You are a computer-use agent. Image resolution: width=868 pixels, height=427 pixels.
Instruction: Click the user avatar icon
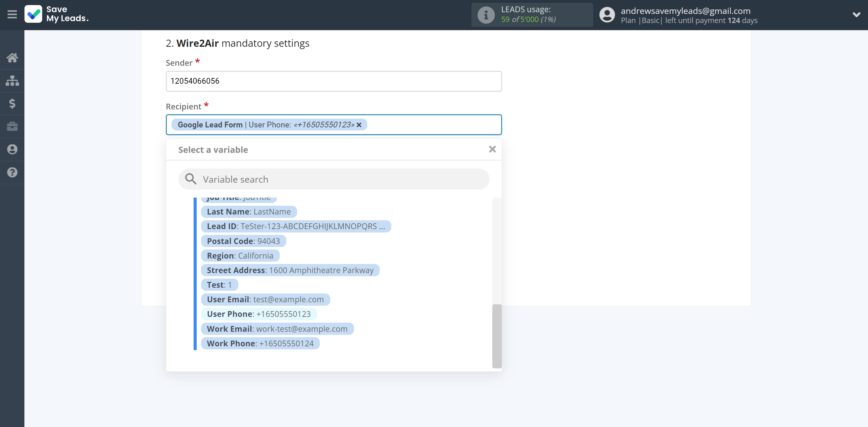click(607, 15)
